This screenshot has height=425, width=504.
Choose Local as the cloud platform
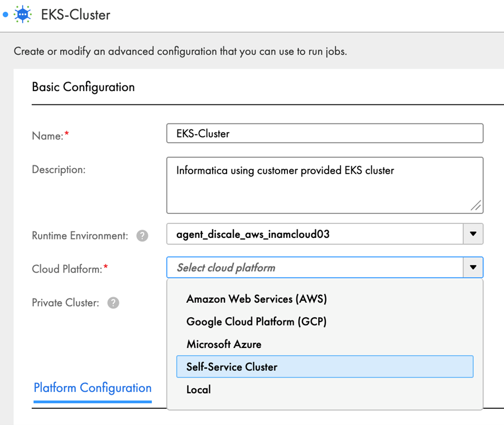[x=199, y=390]
